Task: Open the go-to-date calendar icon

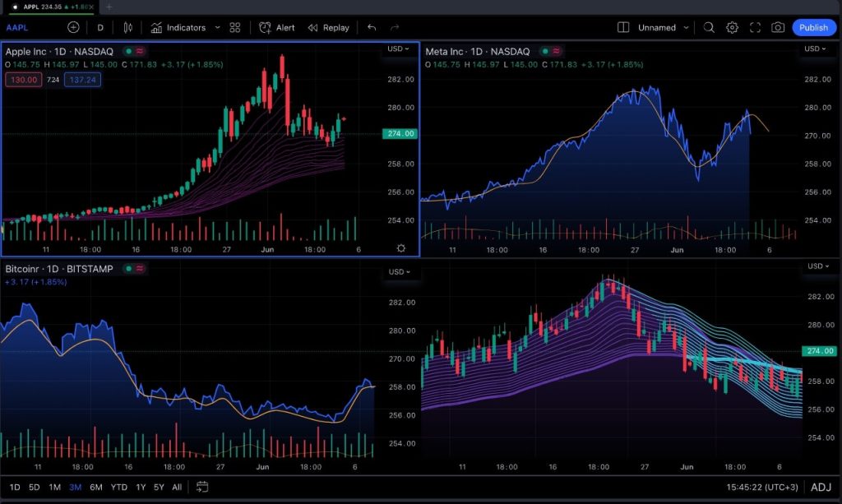Action: click(201, 487)
